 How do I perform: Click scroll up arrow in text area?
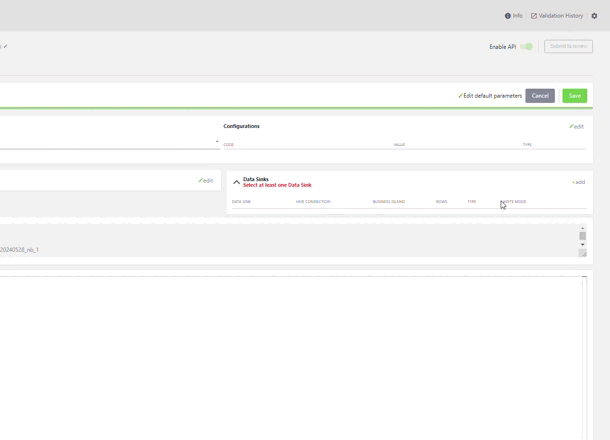click(583, 228)
